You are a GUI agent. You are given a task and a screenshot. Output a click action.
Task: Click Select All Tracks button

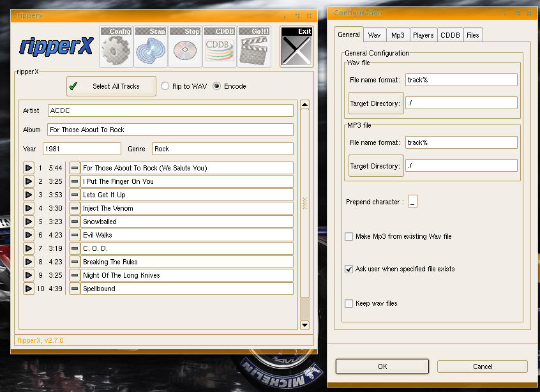click(x=111, y=86)
